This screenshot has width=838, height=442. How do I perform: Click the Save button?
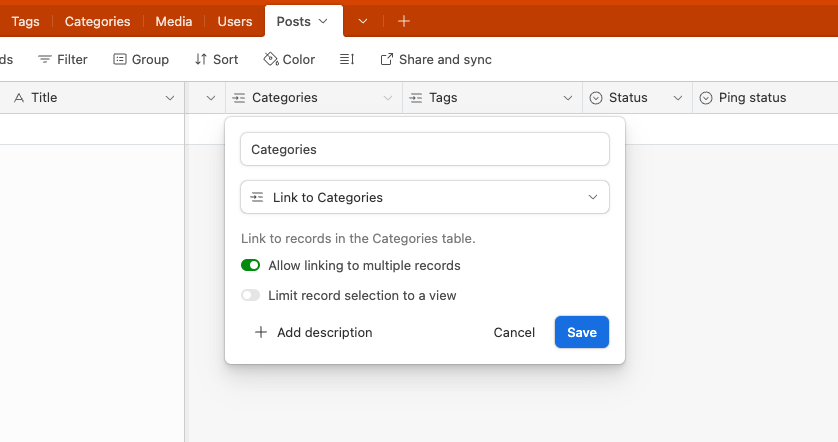click(581, 333)
